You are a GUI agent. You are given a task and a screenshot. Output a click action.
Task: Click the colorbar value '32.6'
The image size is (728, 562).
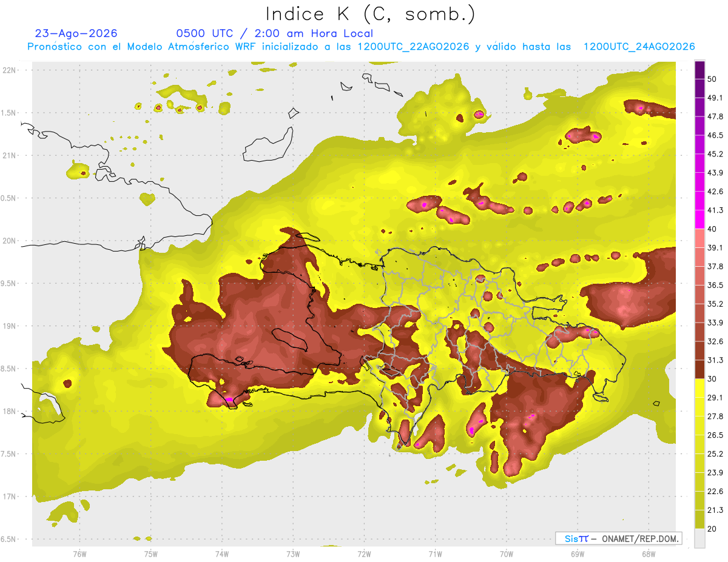pos(715,341)
